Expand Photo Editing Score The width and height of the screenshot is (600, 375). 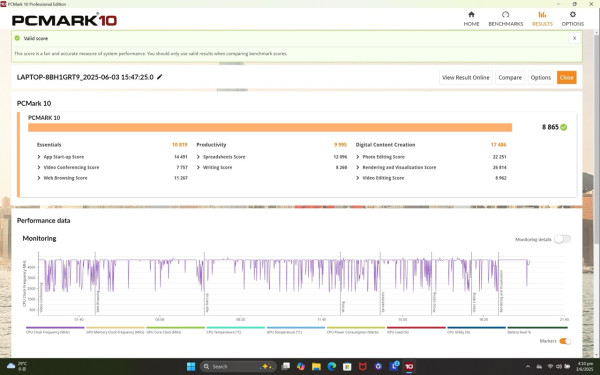point(358,157)
